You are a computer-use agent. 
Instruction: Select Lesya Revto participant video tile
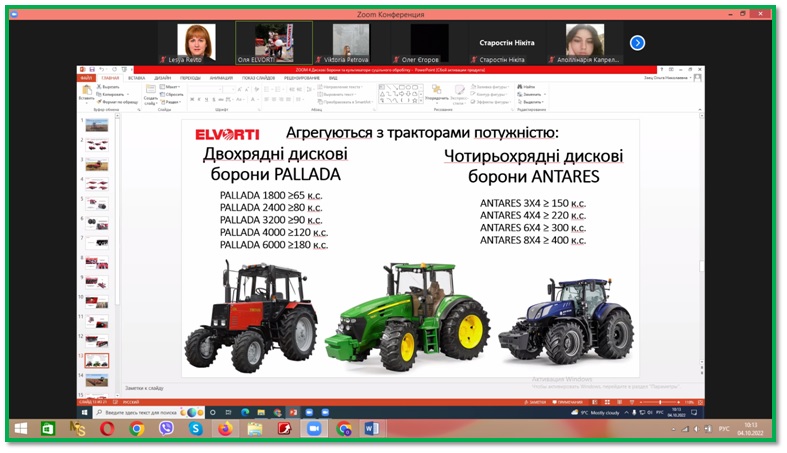[x=196, y=43]
